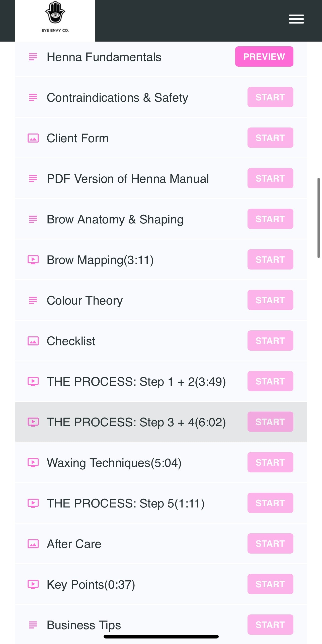
Task: Click the video icon for THE PROCESS Step 5
Action: pos(33,503)
